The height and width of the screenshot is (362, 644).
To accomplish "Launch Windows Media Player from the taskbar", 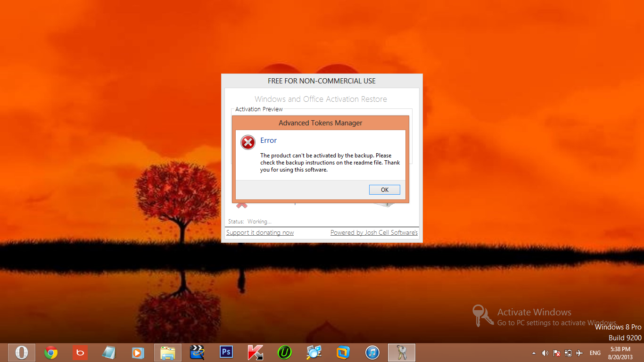I will pyautogui.click(x=138, y=353).
